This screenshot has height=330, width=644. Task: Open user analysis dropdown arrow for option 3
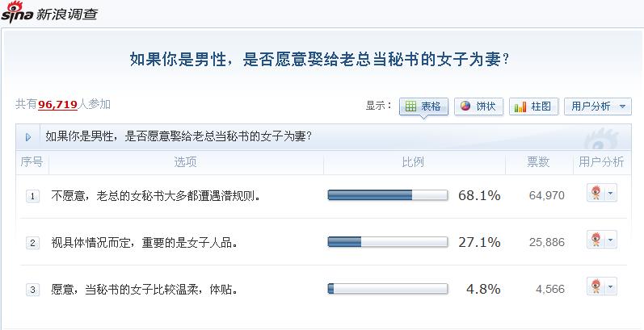609,287
